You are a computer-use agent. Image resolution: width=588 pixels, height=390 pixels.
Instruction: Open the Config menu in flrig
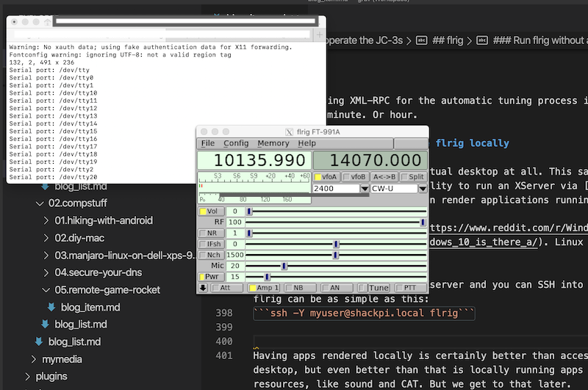coord(236,142)
